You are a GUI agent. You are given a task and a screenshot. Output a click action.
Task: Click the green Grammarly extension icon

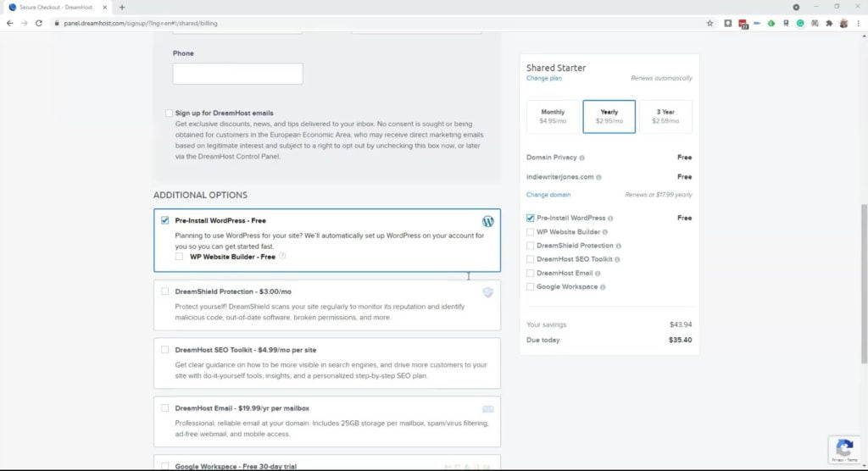(x=800, y=23)
